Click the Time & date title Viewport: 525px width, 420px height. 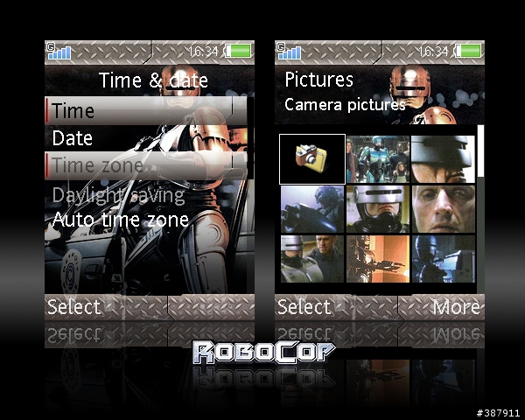[x=153, y=80]
